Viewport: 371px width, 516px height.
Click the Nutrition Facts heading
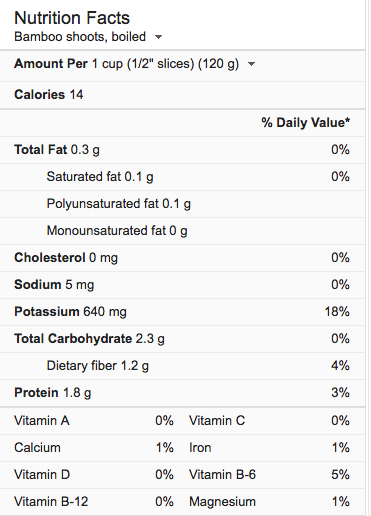click(x=72, y=18)
